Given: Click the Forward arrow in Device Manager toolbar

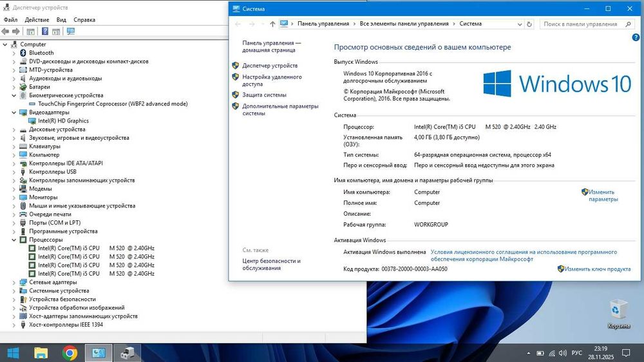Looking at the screenshot, I should tap(16, 31).
